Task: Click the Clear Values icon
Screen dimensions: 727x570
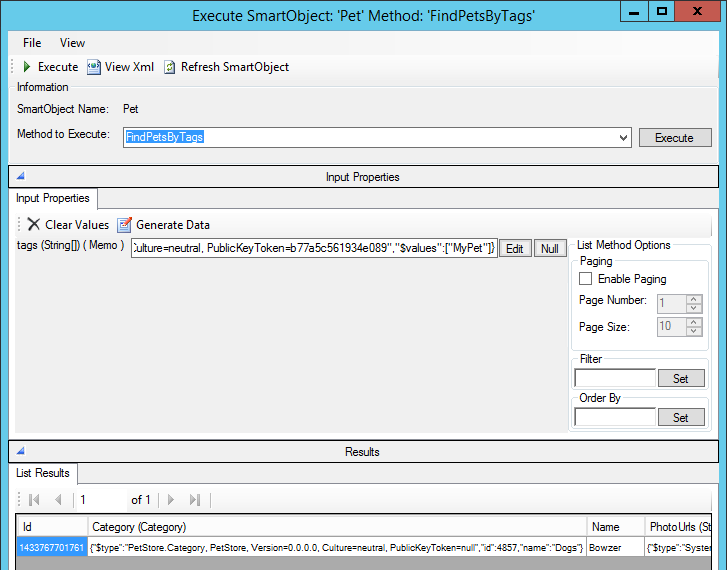Action: [x=34, y=225]
